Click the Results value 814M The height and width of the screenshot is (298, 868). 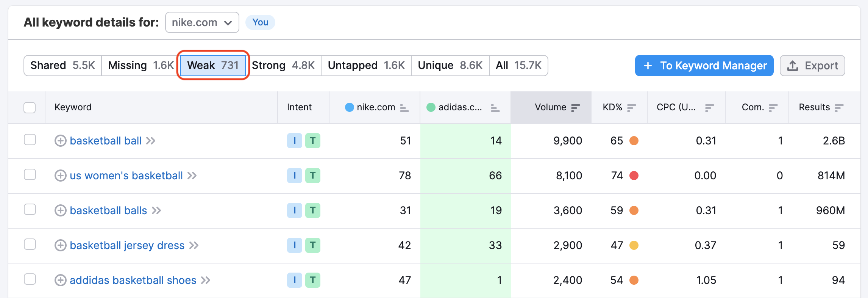pos(831,176)
